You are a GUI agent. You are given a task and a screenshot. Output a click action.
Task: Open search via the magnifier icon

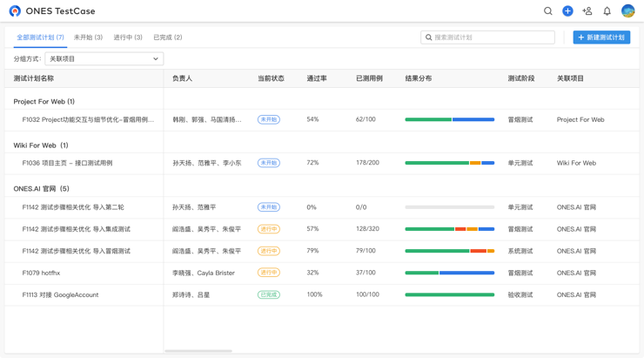click(x=547, y=11)
